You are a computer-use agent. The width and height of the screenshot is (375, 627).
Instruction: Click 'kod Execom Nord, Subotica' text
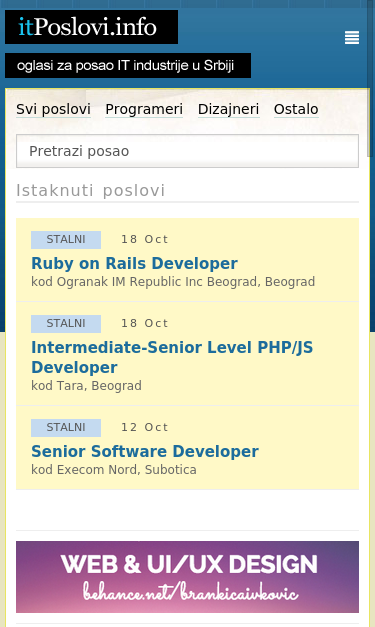[114, 469]
